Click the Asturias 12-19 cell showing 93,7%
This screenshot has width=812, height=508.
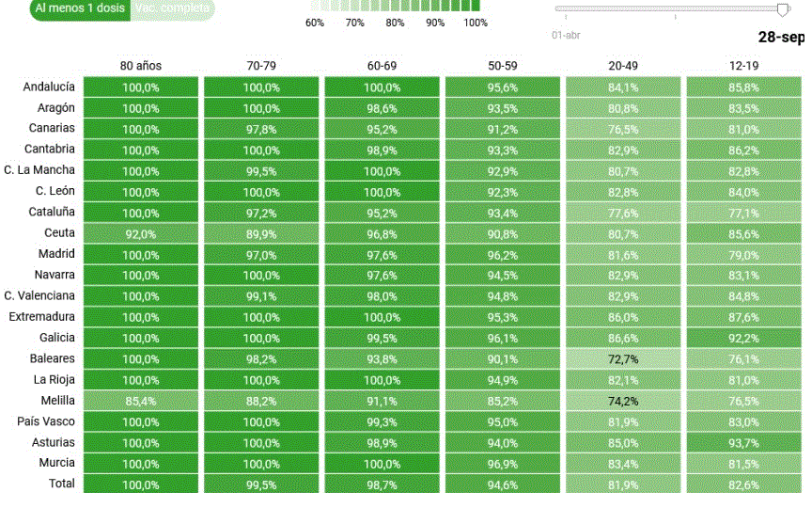(743, 442)
